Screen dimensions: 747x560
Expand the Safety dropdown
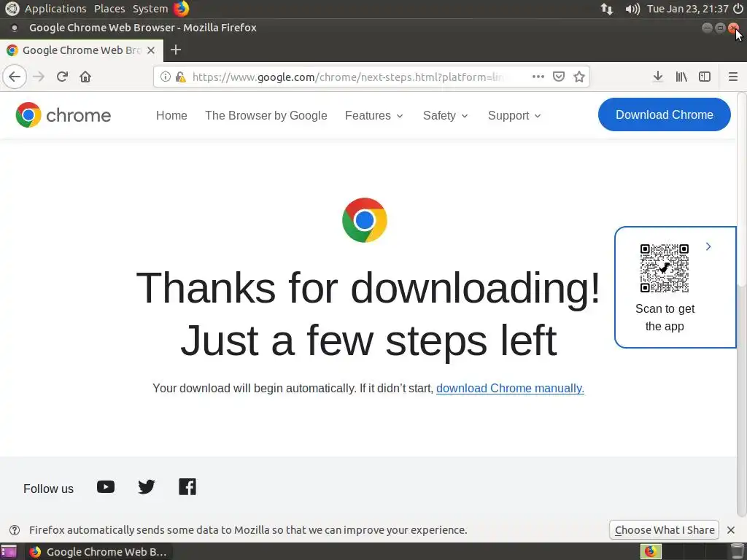(x=446, y=115)
